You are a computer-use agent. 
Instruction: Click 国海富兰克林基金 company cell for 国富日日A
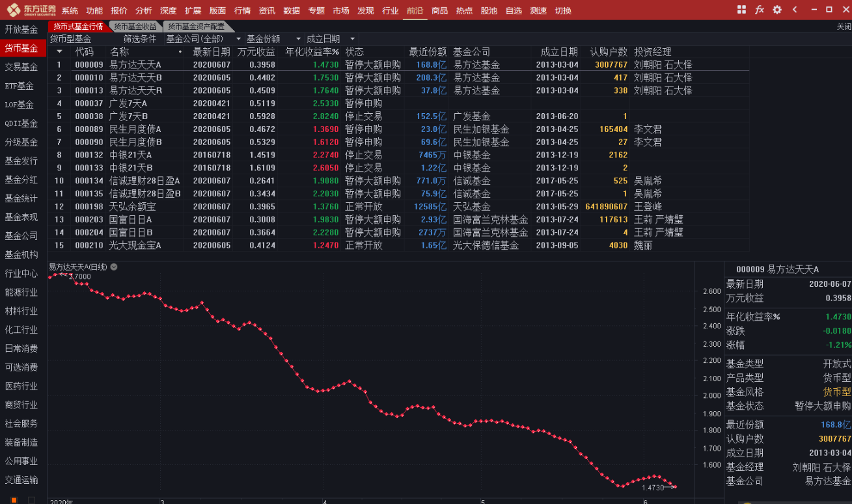point(491,220)
